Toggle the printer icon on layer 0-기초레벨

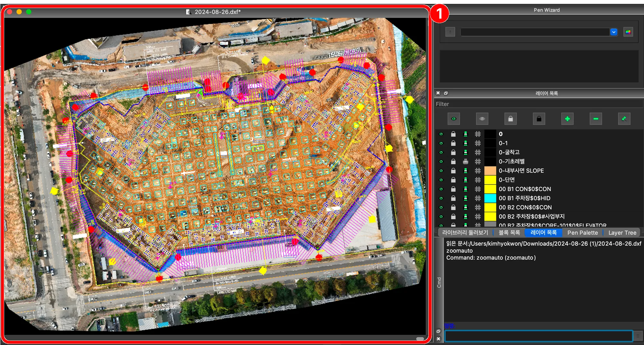click(x=465, y=161)
